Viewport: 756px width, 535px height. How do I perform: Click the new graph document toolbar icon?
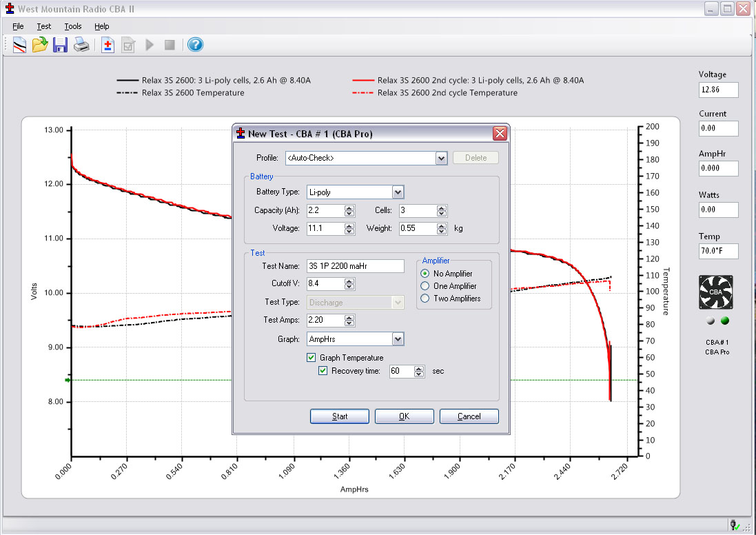point(19,46)
